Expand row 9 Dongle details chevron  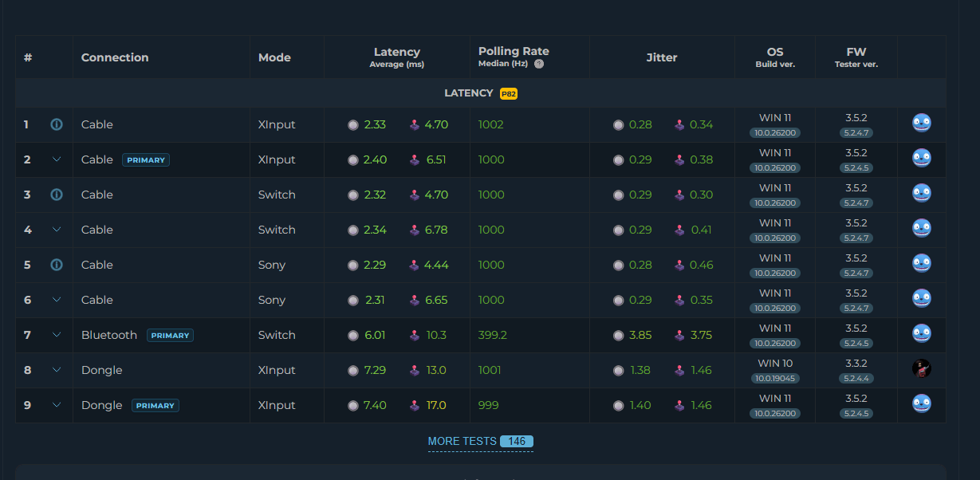point(57,405)
